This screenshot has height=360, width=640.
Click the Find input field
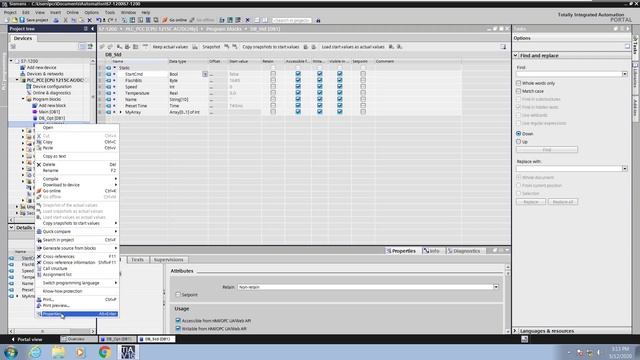point(569,74)
